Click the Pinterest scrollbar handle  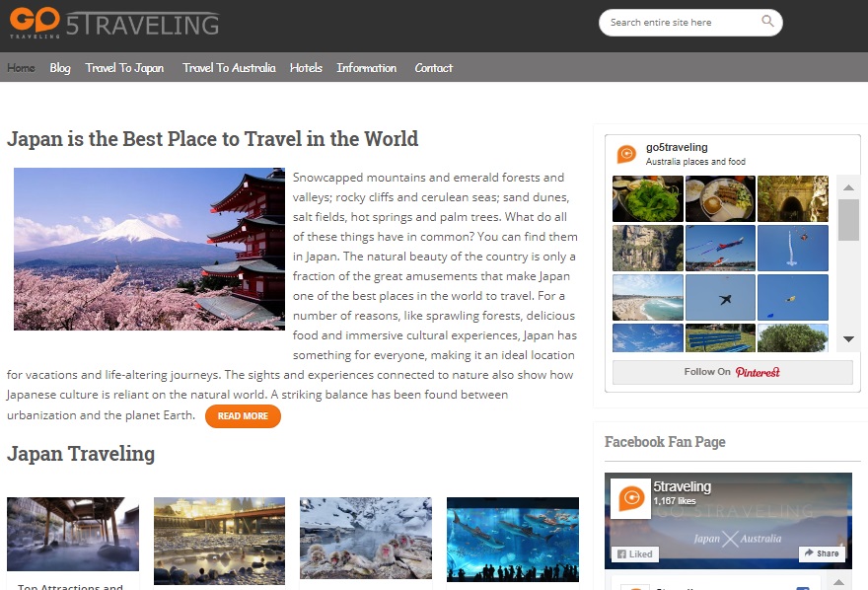pos(848,220)
